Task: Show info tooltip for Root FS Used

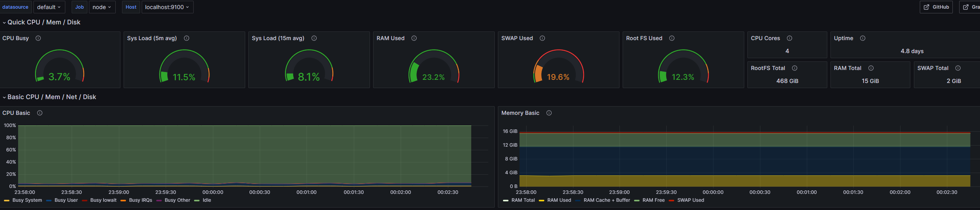Action: 672,38
